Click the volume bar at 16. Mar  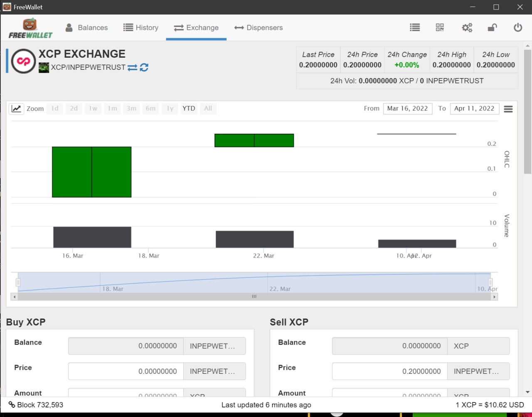click(92, 237)
